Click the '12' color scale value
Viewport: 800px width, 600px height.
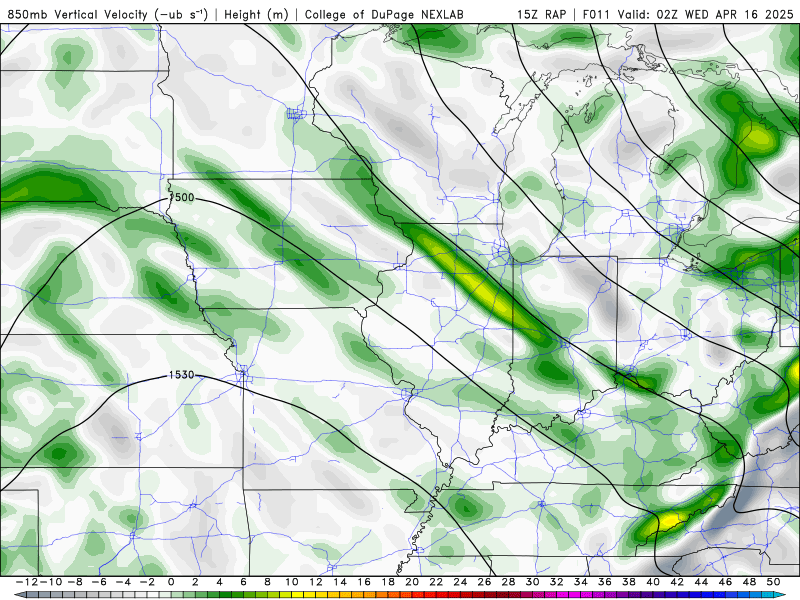[x=316, y=582]
